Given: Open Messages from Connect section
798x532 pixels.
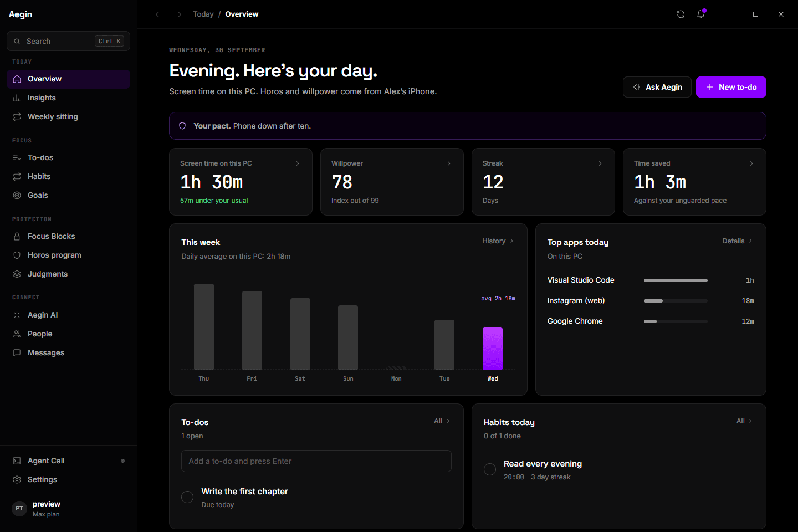Looking at the screenshot, I should pos(69,353).
